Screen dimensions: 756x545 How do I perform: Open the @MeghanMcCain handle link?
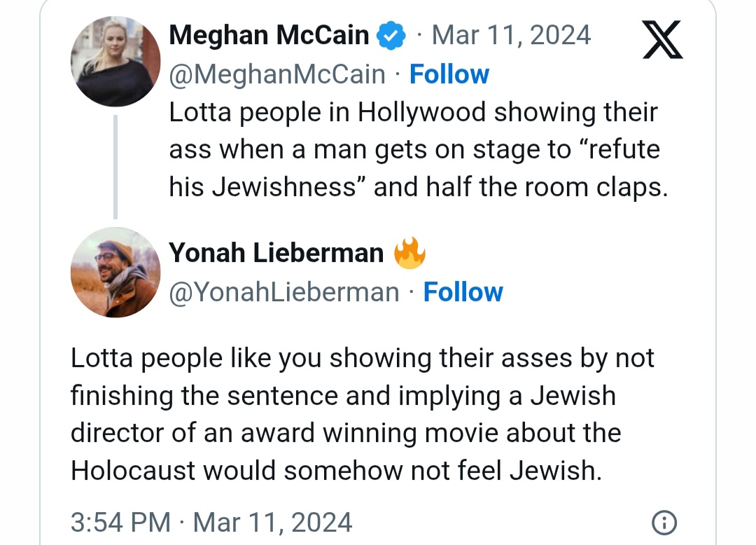[277, 74]
